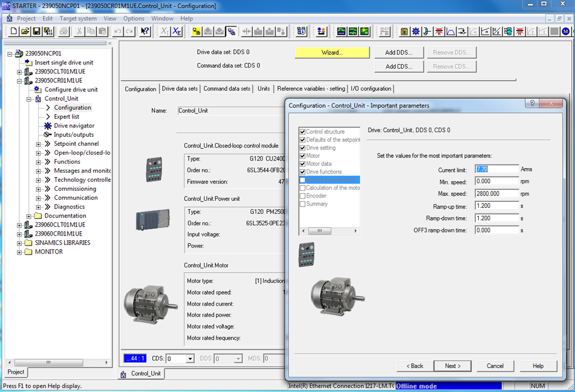575x392 pixels.
Task: Click the New project toolbar icon
Action: (x=14, y=32)
